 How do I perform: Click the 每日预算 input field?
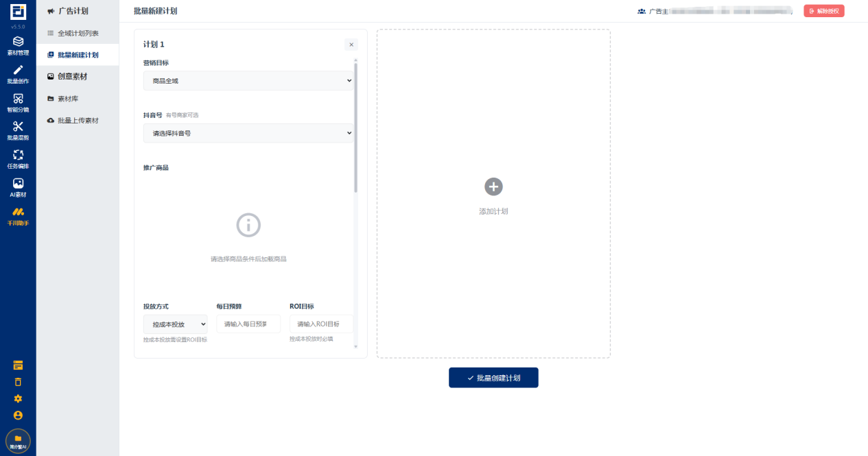248,324
